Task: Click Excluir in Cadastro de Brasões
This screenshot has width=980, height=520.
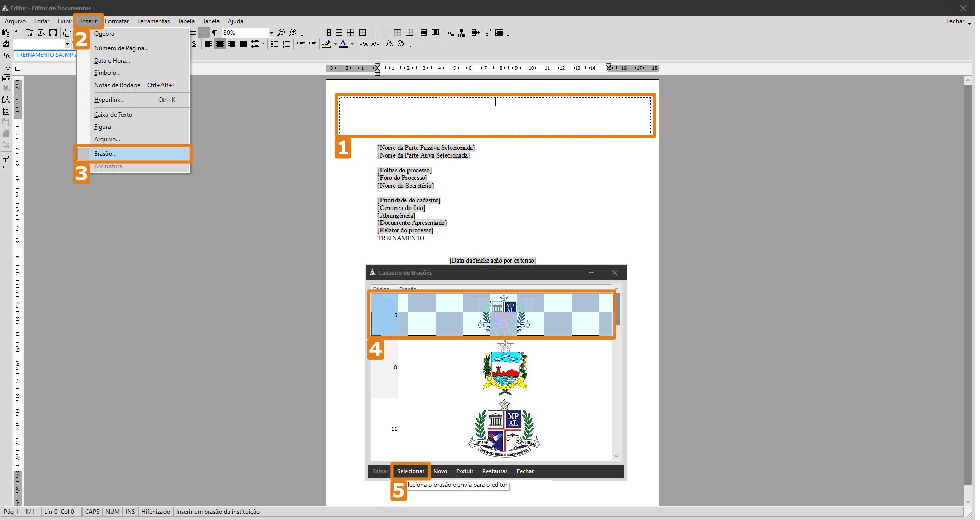Action: (x=465, y=471)
